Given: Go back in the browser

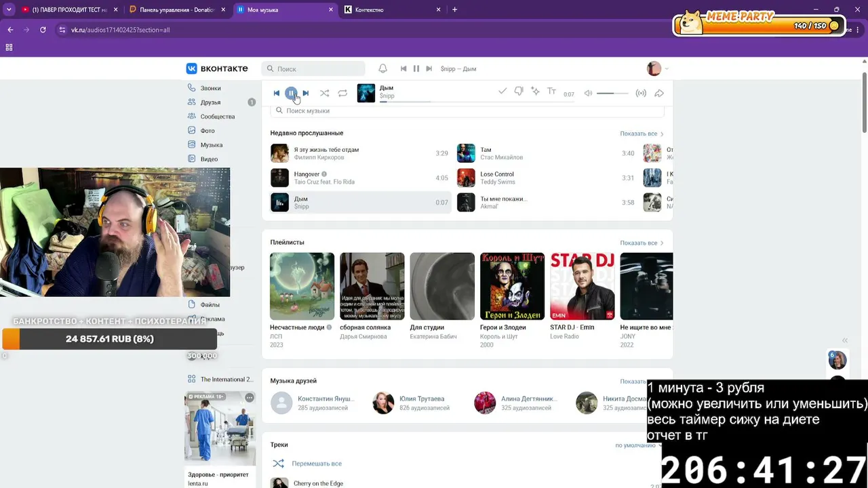Looking at the screenshot, I should click(10, 30).
